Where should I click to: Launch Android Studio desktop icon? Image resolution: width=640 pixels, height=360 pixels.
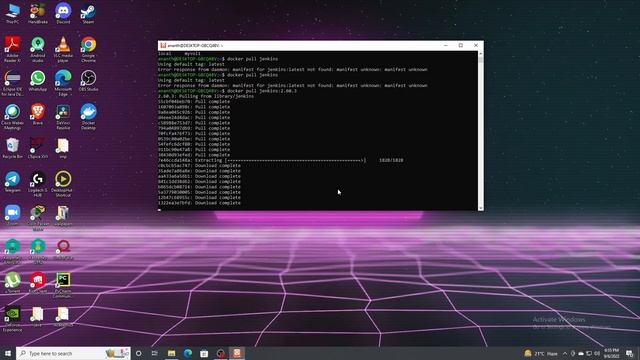[x=38, y=49]
